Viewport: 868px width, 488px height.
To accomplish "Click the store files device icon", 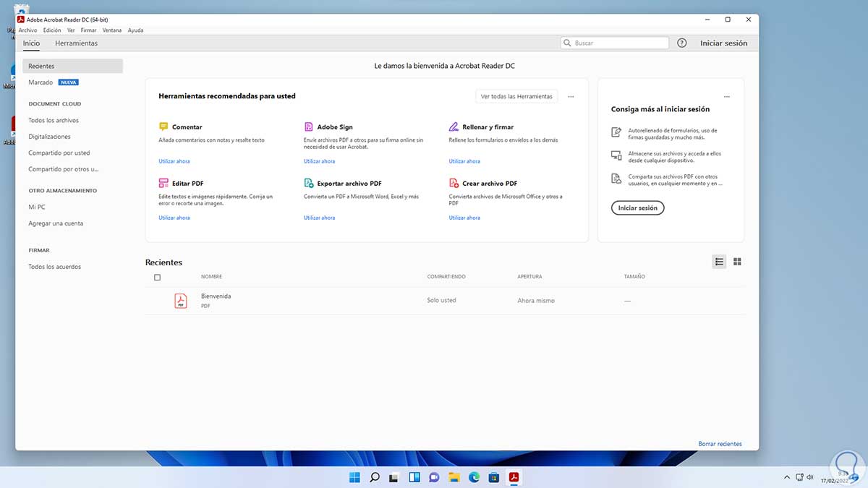I will 616,155.
